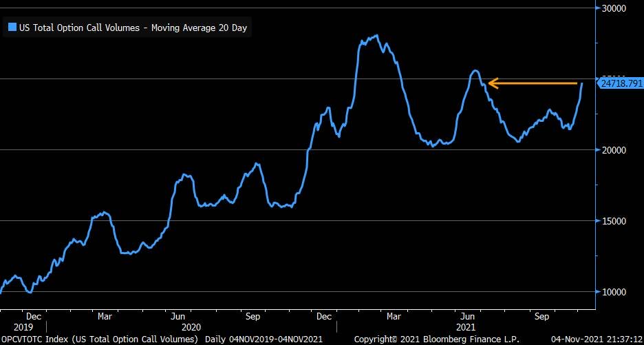Click the Mar 2020 month axis label
Screen dimensions: 644x345
(x=105, y=317)
